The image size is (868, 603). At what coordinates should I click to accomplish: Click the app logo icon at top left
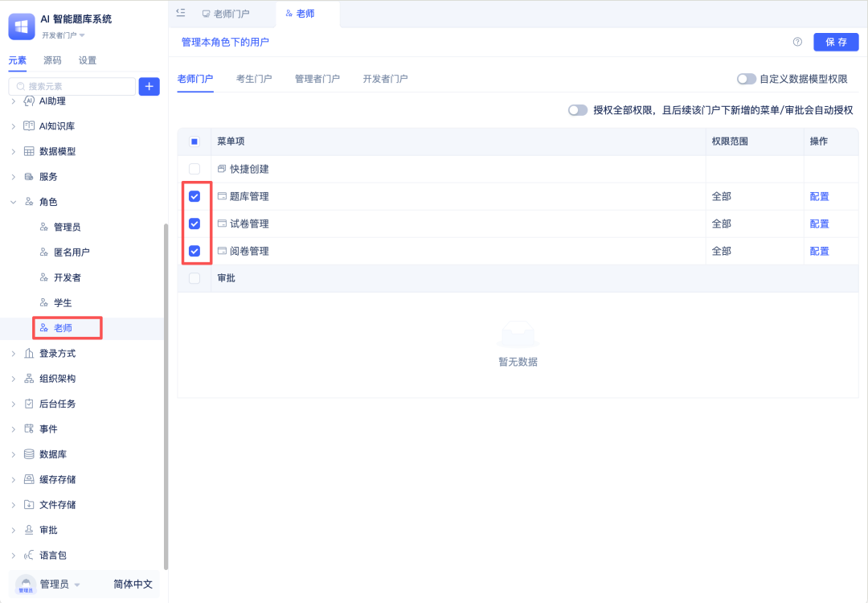click(x=22, y=26)
